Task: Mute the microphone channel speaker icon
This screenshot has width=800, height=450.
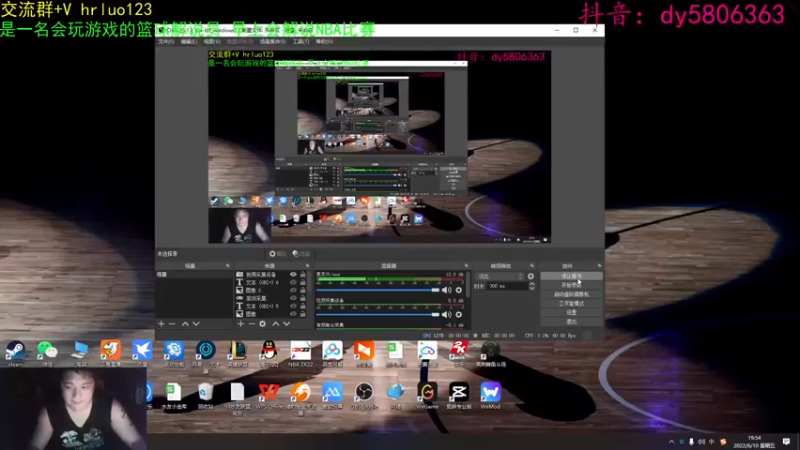Action: 446,290
